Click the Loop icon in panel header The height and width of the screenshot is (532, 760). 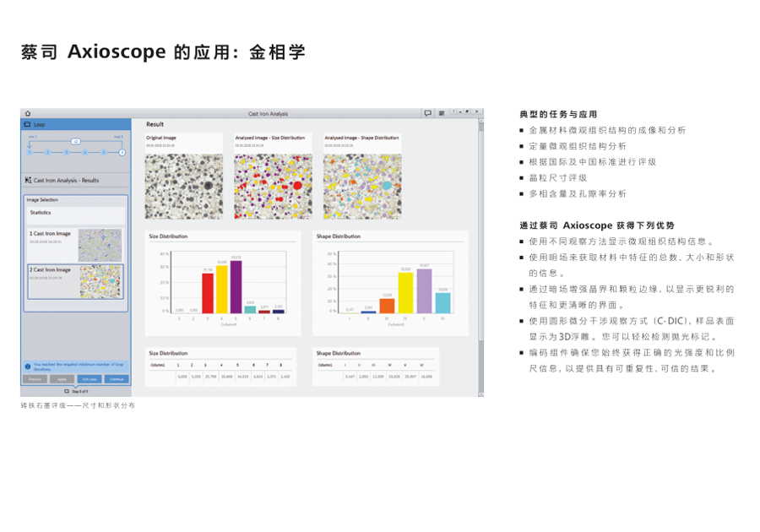point(27,124)
